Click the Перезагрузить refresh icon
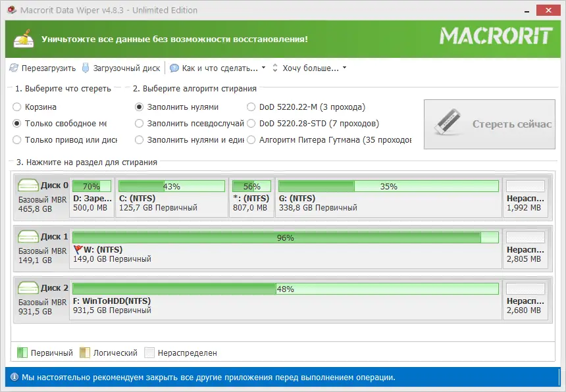Screen dimensions: 566x392 click(x=14, y=68)
